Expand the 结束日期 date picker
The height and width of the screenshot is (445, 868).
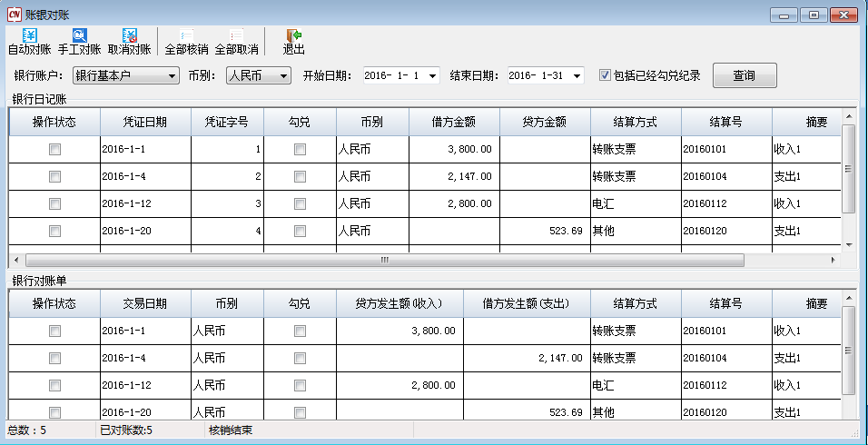(x=577, y=75)
